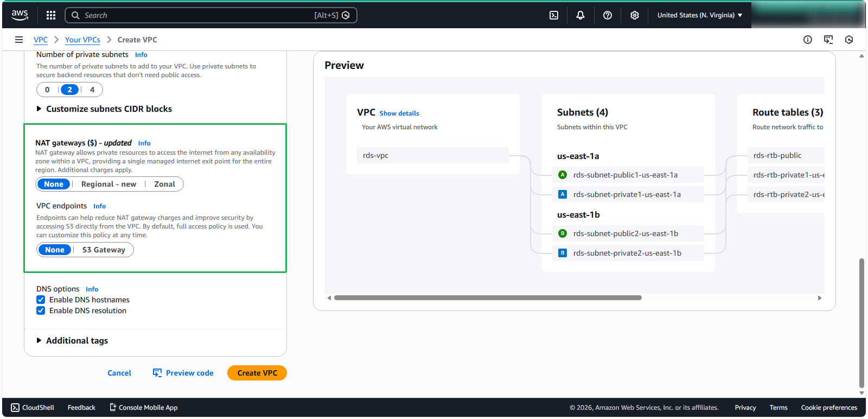Viewport: 868px width, 419px height.
Task: Click Show details for VPC preview
Action: click(399, 113)
